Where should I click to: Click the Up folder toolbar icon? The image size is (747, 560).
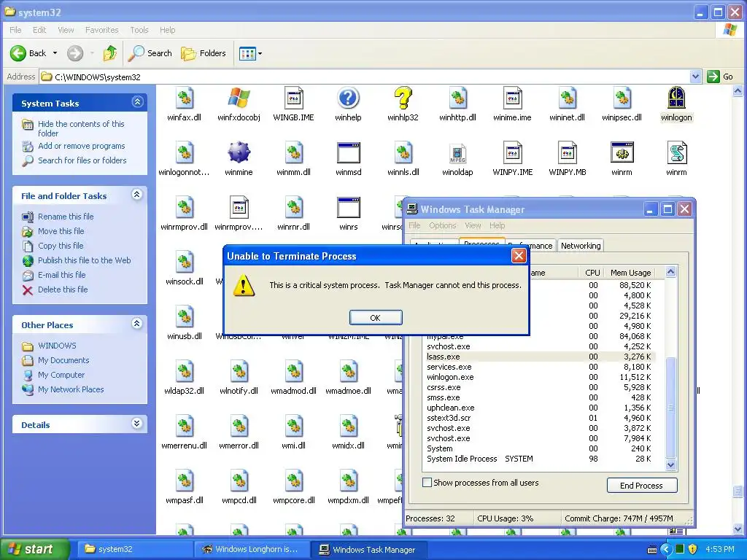(x=110, y=53)
